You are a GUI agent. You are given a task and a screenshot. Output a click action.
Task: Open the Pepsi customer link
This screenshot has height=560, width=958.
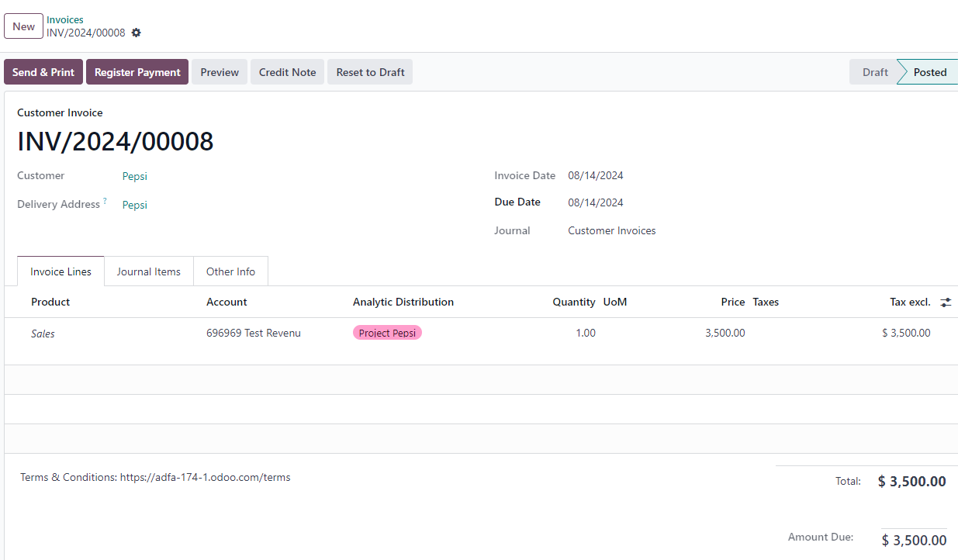coord(135,176)
